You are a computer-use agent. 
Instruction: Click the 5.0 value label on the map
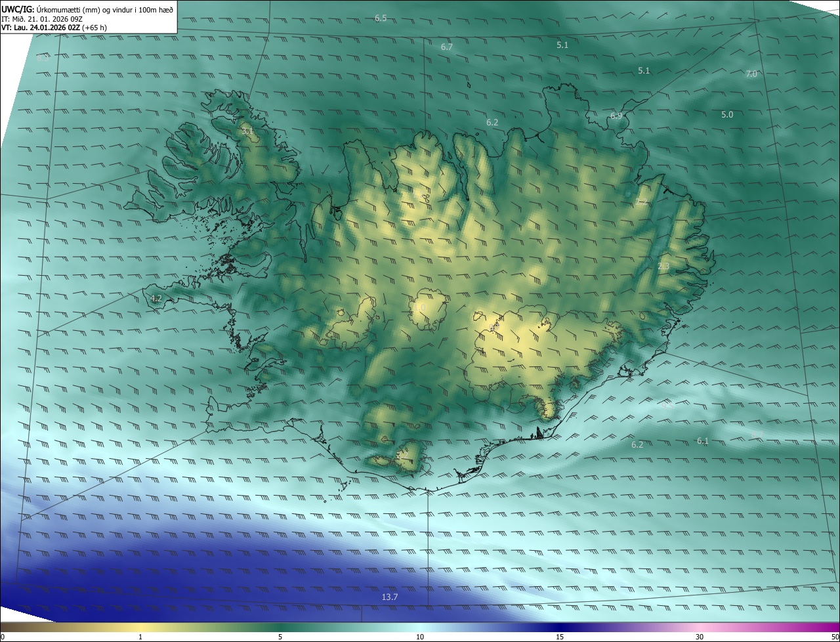pos(727,115)
